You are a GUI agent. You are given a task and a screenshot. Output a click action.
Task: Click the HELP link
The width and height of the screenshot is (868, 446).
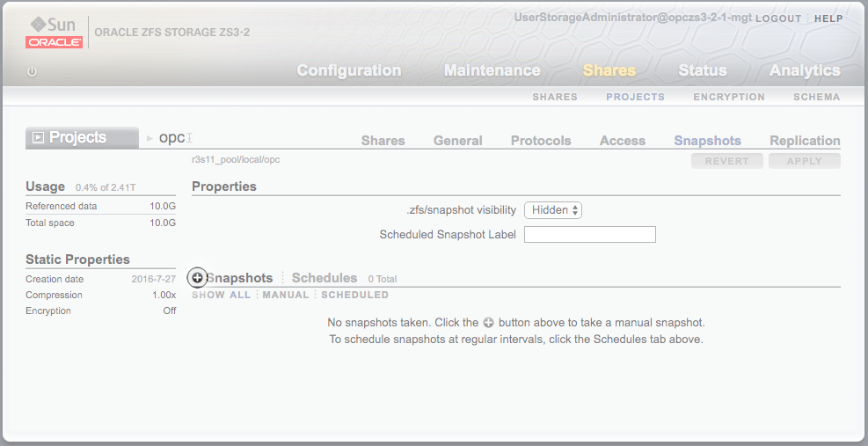pos(828,18)
